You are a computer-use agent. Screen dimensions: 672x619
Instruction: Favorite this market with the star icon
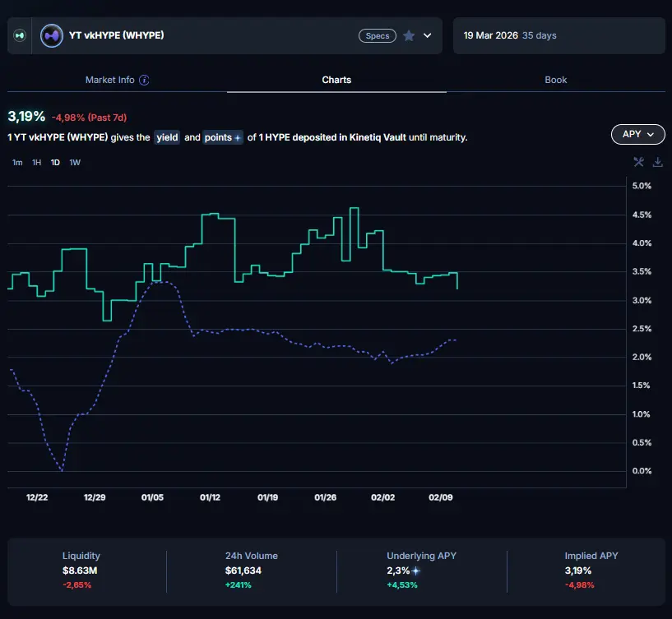coord(409,36)
